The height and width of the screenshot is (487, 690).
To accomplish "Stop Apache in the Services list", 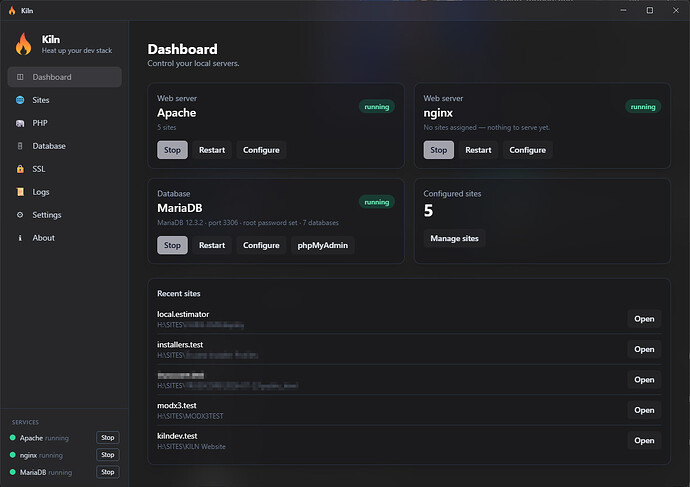I will tap(108, 438).
